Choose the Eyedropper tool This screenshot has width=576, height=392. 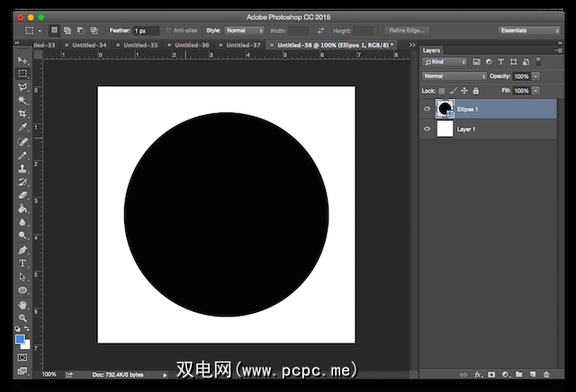[x=22, y=128]
